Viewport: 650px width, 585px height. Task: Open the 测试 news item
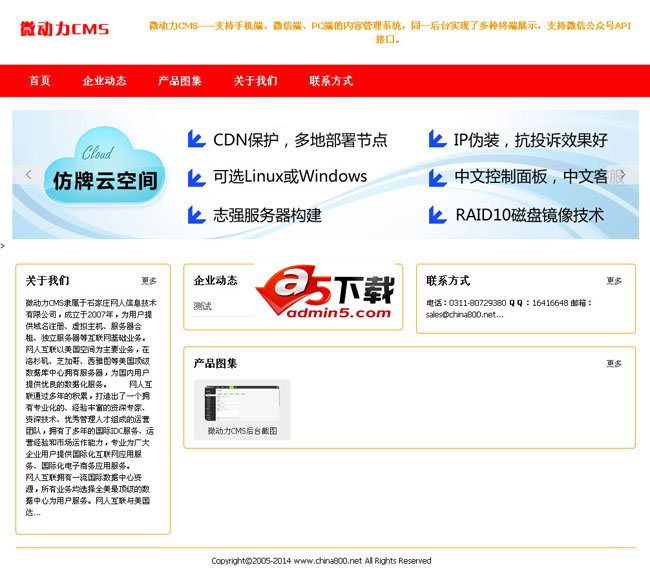202,306
